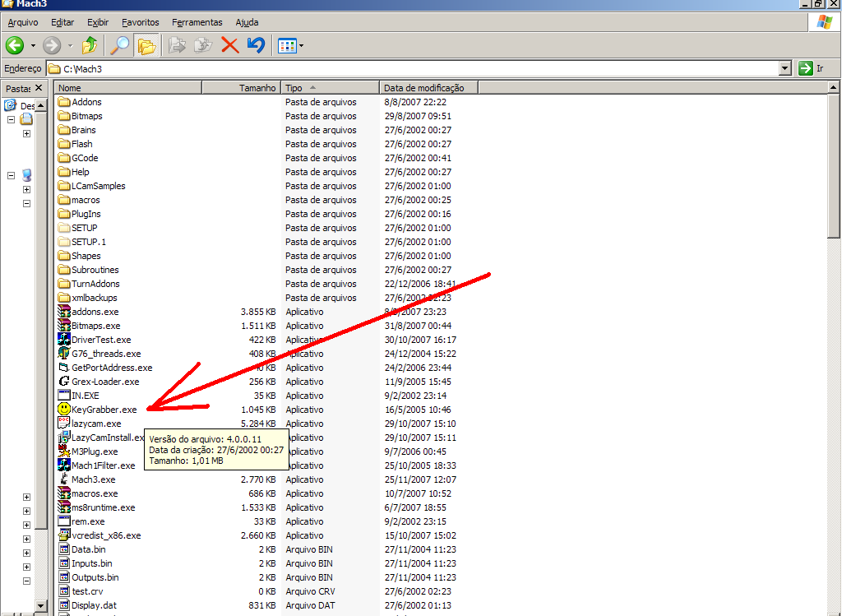Select the Data.bin file icon
This screenshot has width=842, height=616.
click(64, 549)
